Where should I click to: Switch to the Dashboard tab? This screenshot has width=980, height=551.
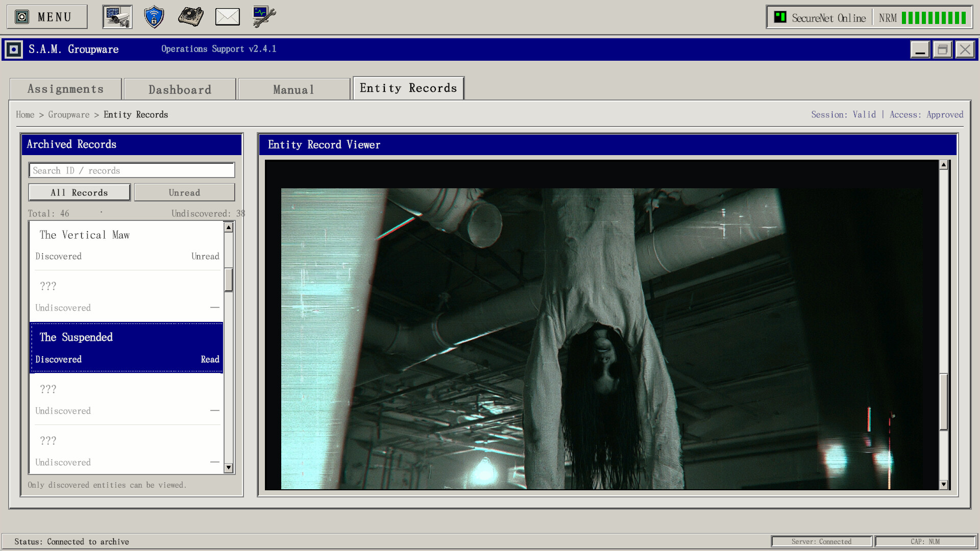tap(180, 89)
